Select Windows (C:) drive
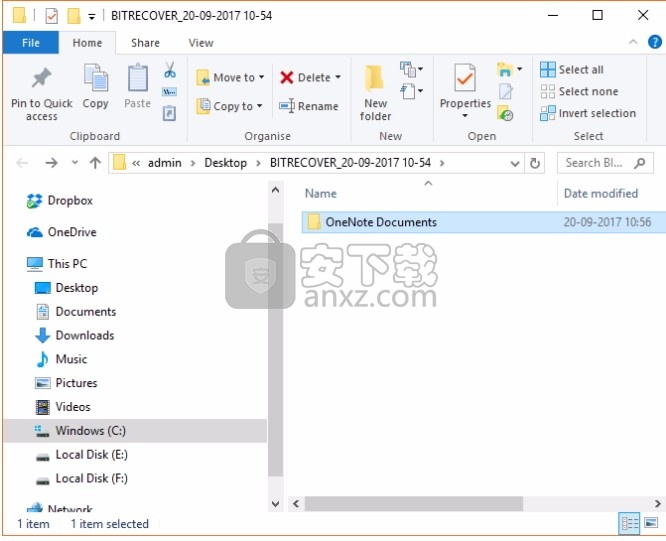 point(135,431)
